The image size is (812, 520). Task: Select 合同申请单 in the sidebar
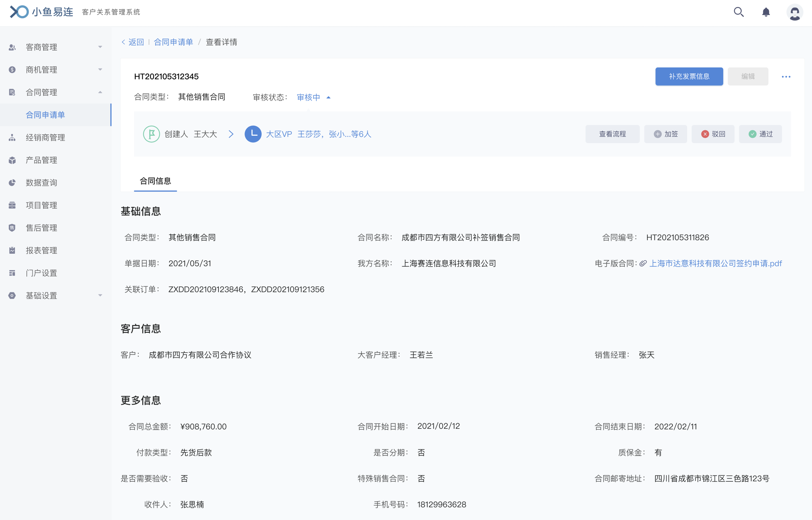(45, 115)
